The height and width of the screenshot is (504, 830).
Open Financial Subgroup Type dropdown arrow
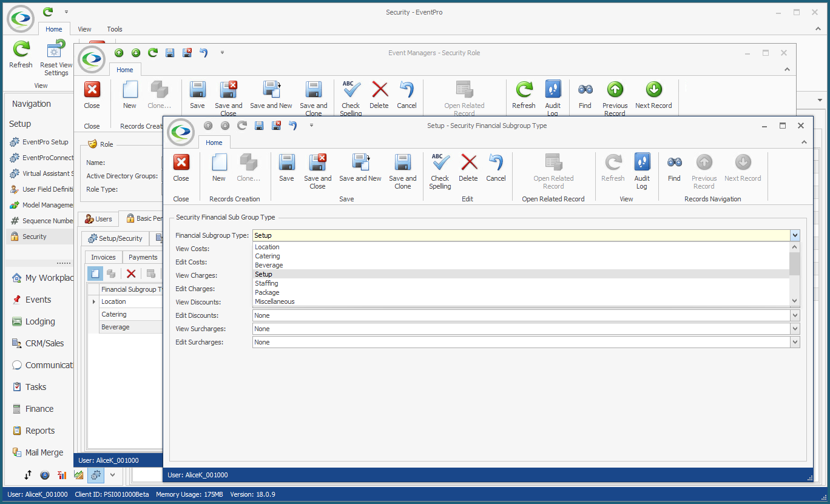[x=795, y=235]
